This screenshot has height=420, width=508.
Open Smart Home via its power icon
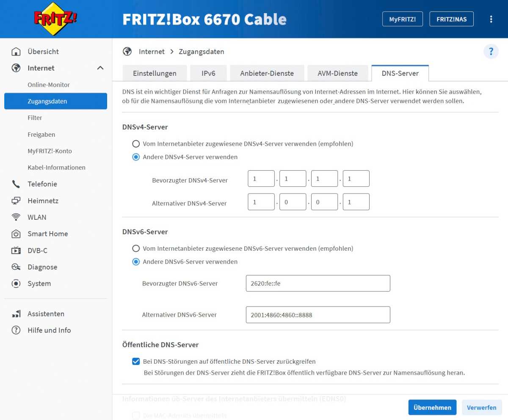click(x=16, y=234)
